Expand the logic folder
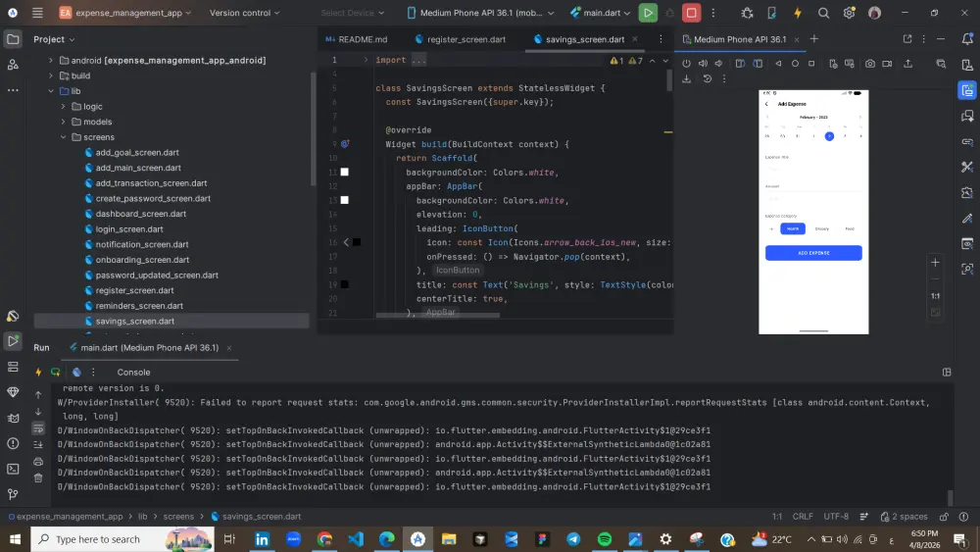 (x=63, y=106)
